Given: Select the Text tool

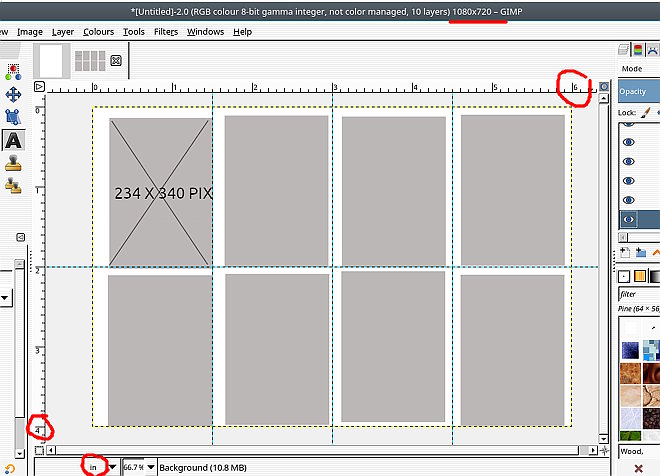Looking at the screenshot, I should [13, 141].
